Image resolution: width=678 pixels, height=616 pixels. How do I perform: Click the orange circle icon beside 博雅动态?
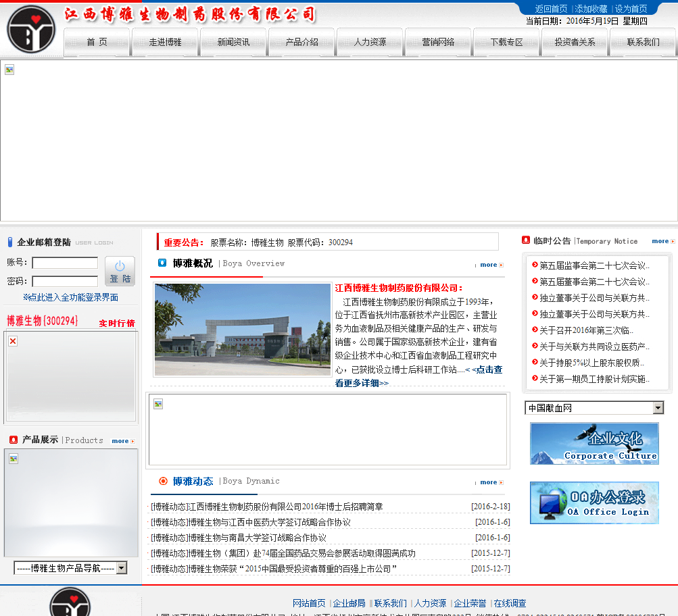coord(163,481)
